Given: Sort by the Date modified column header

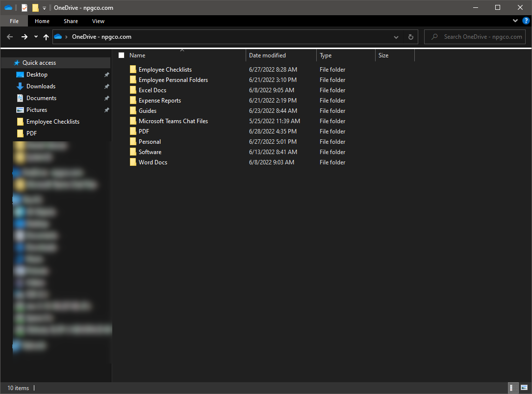Looking at the screenshot, I should pos(267,55).
